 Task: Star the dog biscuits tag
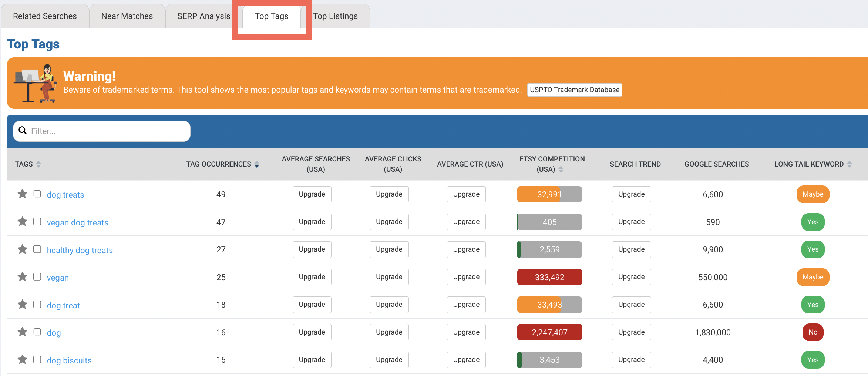coord(23,359)
